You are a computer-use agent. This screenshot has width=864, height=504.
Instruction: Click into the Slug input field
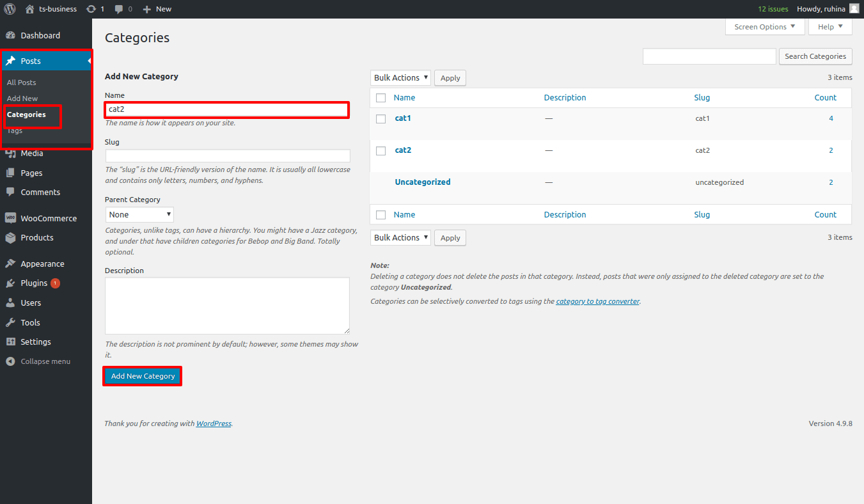point(228,156)
